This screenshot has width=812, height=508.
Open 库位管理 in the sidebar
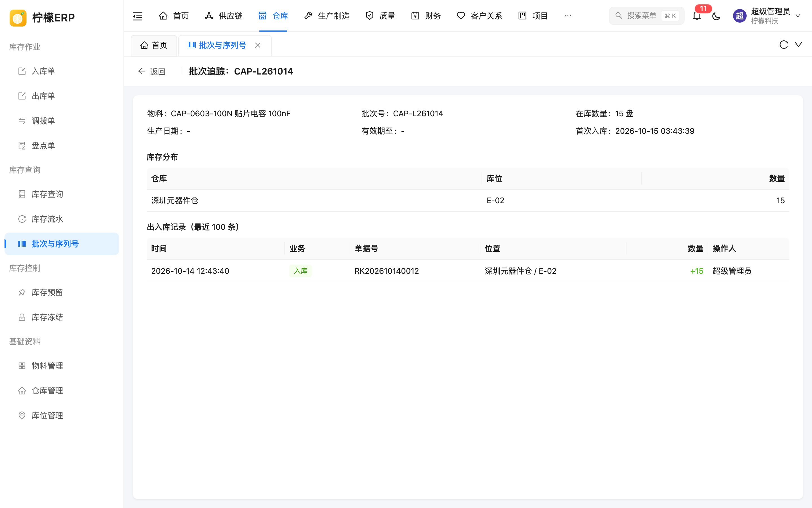point(62,416)
